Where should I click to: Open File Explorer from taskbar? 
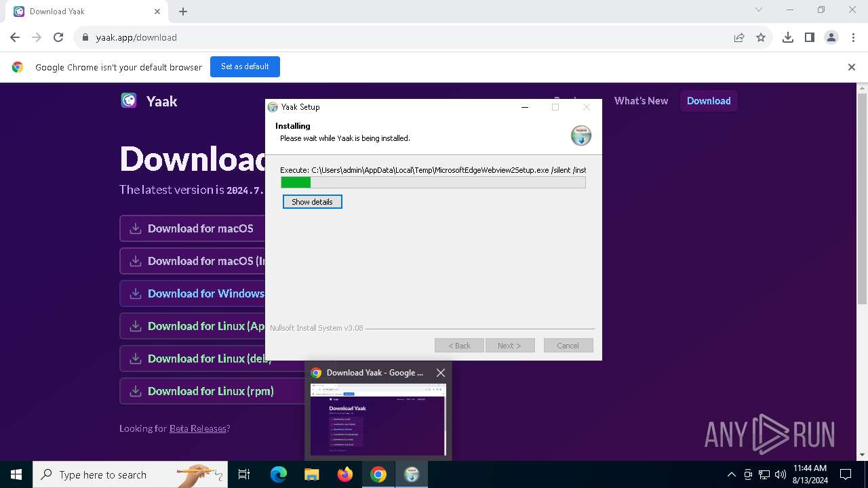(x=312, y=474)
